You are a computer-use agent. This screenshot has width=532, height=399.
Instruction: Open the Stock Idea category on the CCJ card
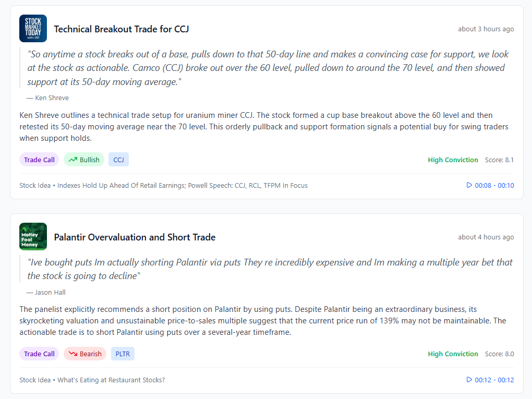tap(34, 185)
